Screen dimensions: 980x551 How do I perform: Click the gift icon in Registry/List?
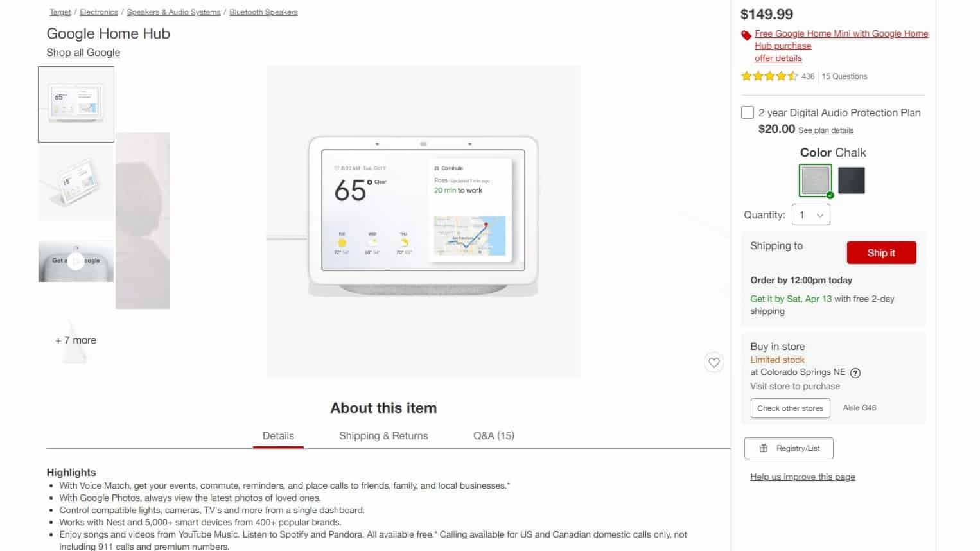click(x=764, y=448)
